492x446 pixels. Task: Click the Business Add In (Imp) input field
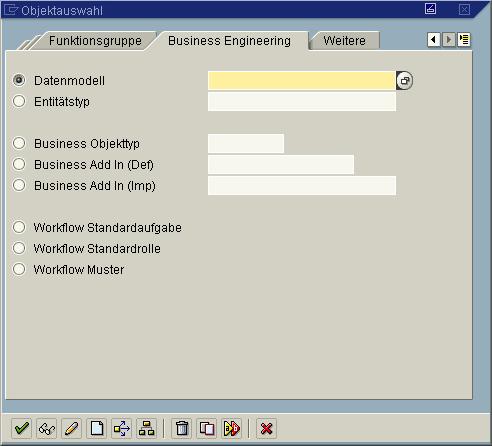click(x=302, y=185)
